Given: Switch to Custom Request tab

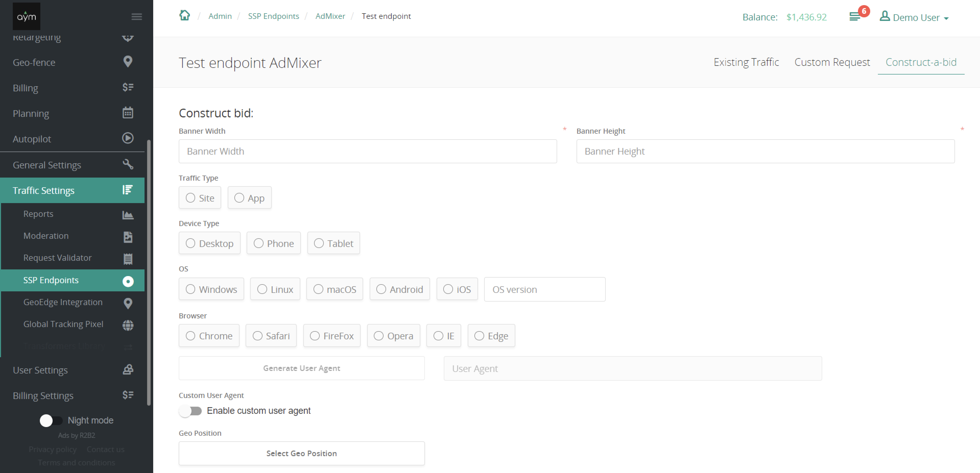Looking at the screenshot, I should 832,62.
